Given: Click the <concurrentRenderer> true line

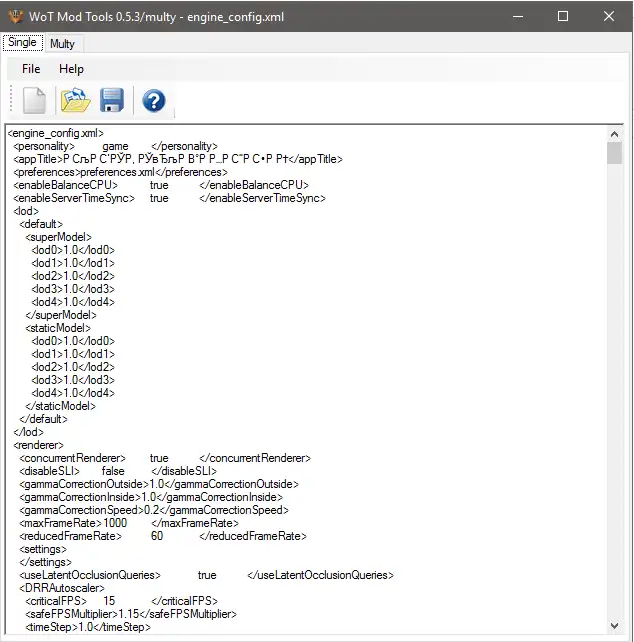Looking at the screenshot, I should coord(165,458).
